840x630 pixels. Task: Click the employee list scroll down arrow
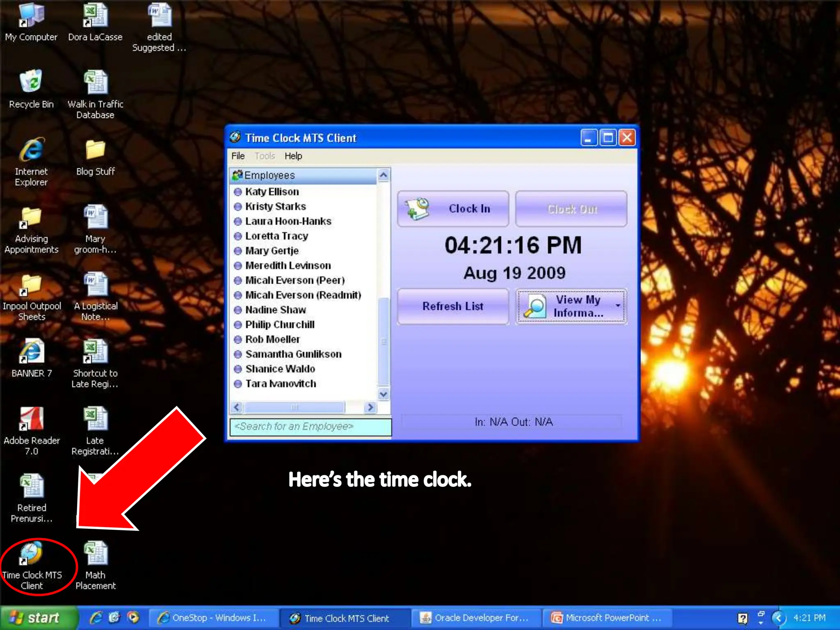pos(383,394)
